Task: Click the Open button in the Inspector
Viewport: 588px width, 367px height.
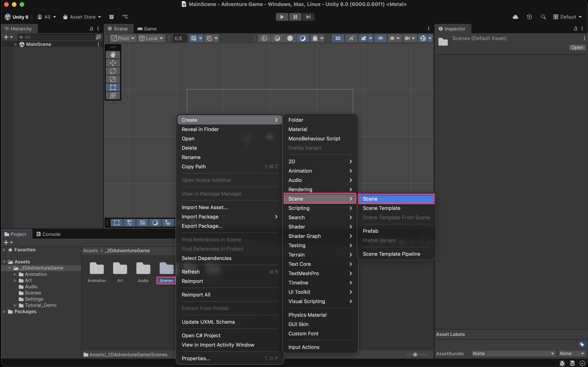Action: click(x=577, y=47)
